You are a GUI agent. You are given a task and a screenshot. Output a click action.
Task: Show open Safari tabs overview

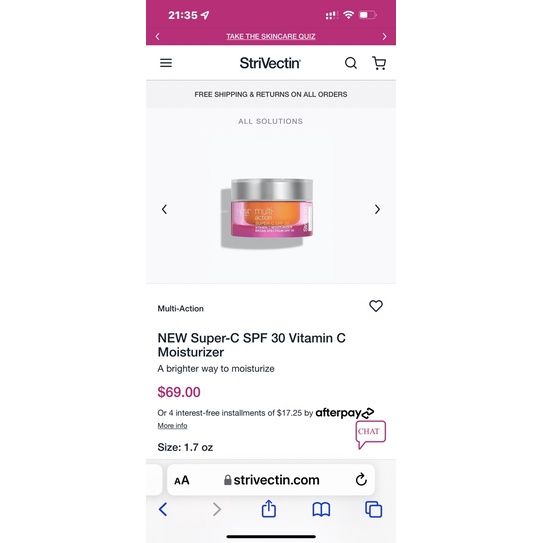coord(374,509)
